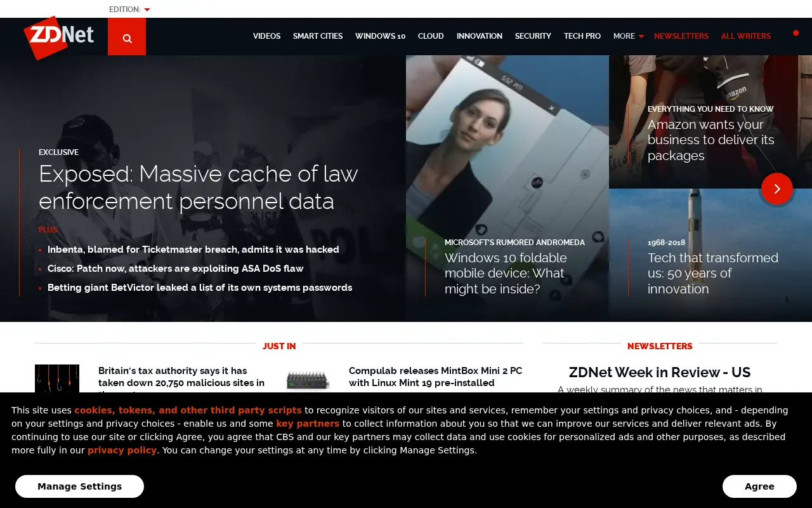Click the MintBox Mini PC thumbnail
This screenshot has width=812, height=508.
click(308, 380)
